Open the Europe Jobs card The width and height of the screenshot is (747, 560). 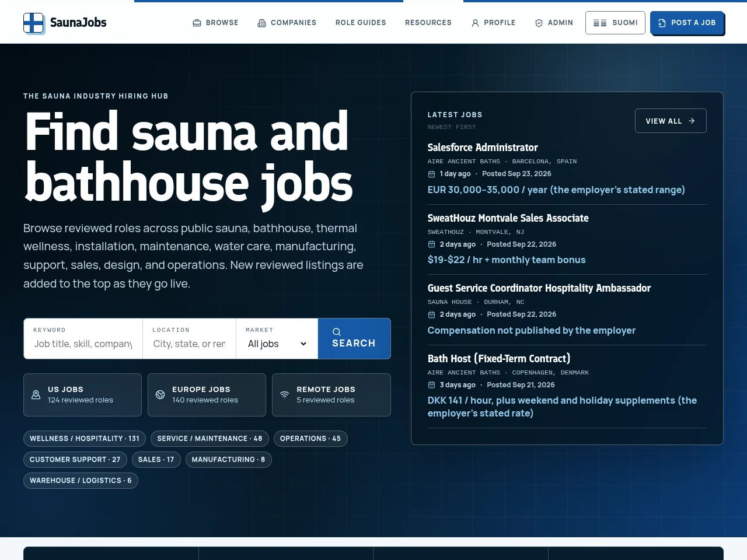[x=207, y=395]
